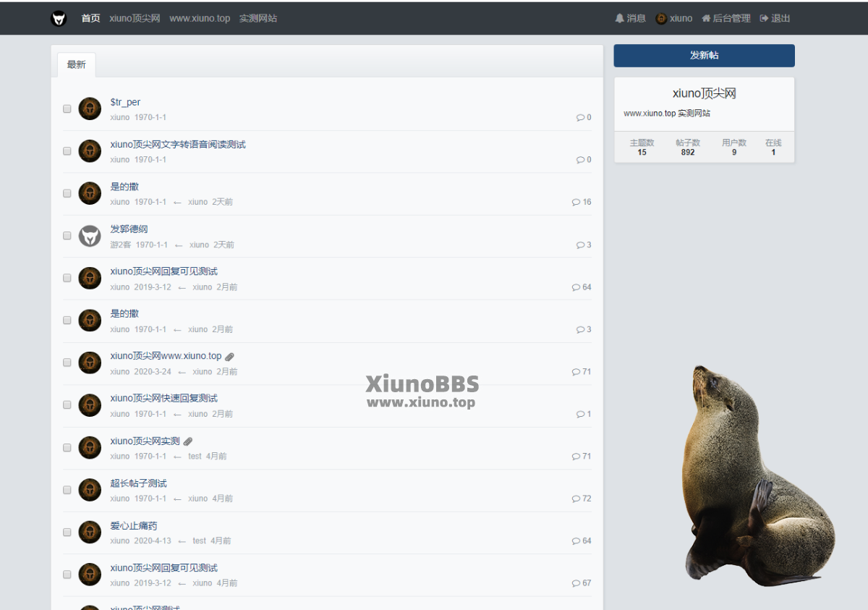Click avatar beside 回复可见测试 thread with 64 replies
The image size is (868, 610).
[x=90, y=278]
